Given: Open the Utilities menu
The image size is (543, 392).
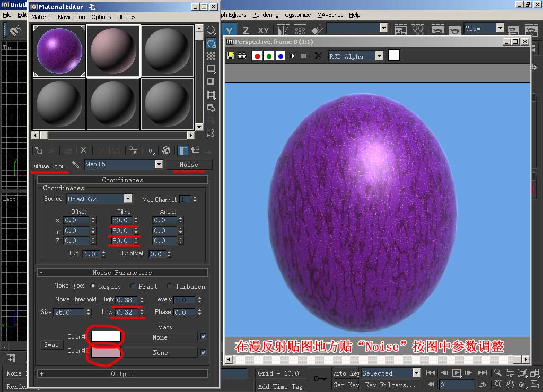Looking at the screenshot, I should pos(126,17).
